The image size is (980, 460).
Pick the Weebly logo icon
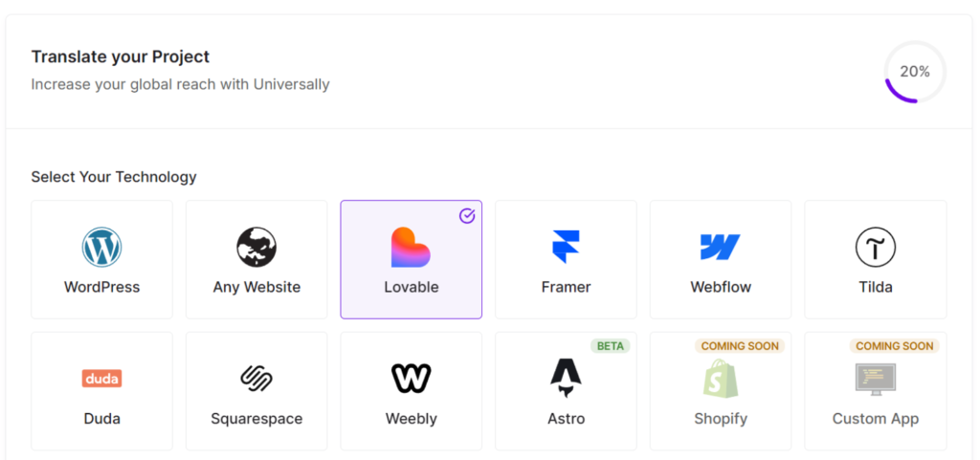click(x=411, y=379)
